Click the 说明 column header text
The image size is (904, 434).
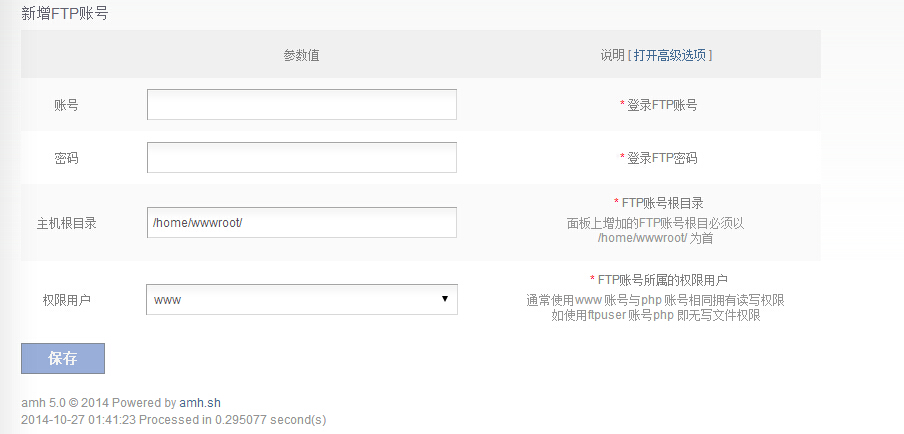[612, 55]
